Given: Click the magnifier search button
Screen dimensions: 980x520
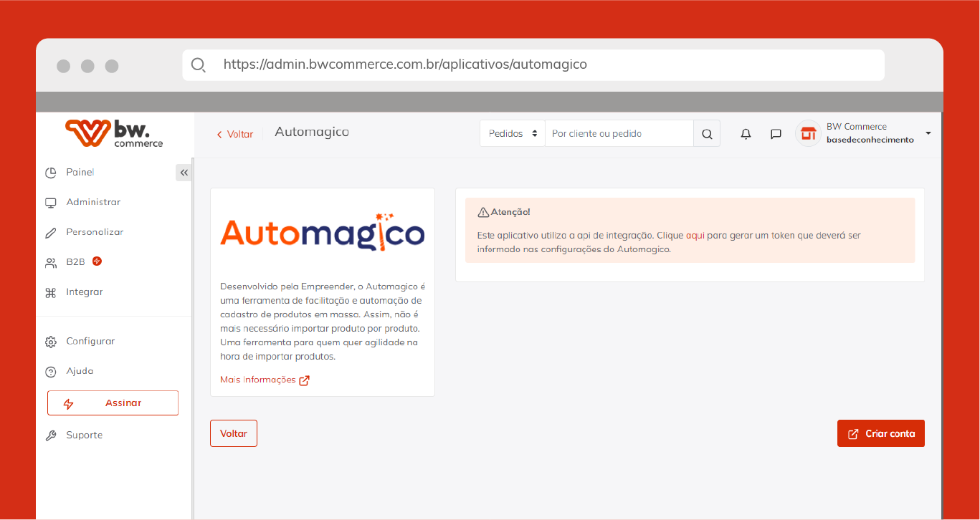Looking at the screenshot, I should (x=707, y=133).
